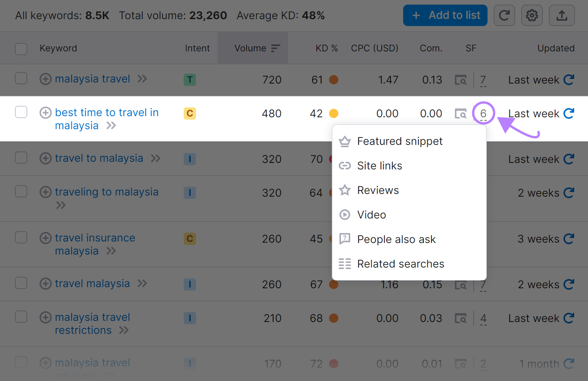This screenshot has width=588, height=381.
Task: Click the orange KD indicator dot for travel malaysia
Action: coord(334,284)
